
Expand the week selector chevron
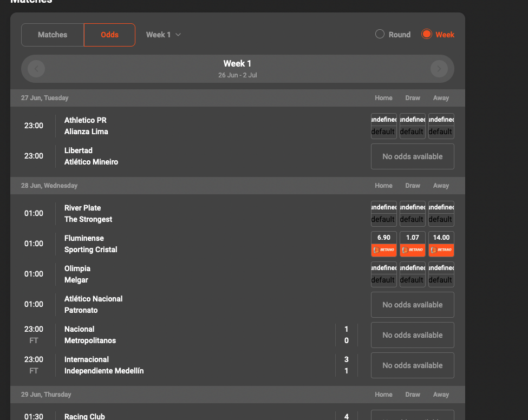[179, 35]
